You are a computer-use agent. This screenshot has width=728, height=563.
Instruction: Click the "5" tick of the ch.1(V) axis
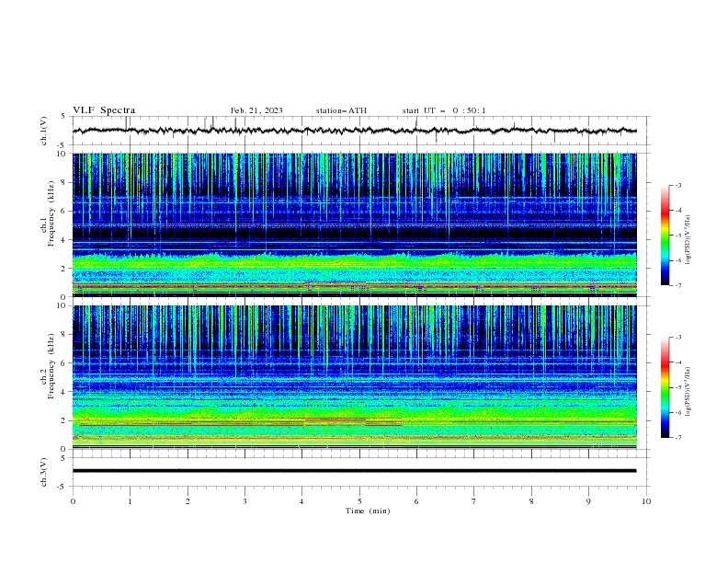click(64, 116)
